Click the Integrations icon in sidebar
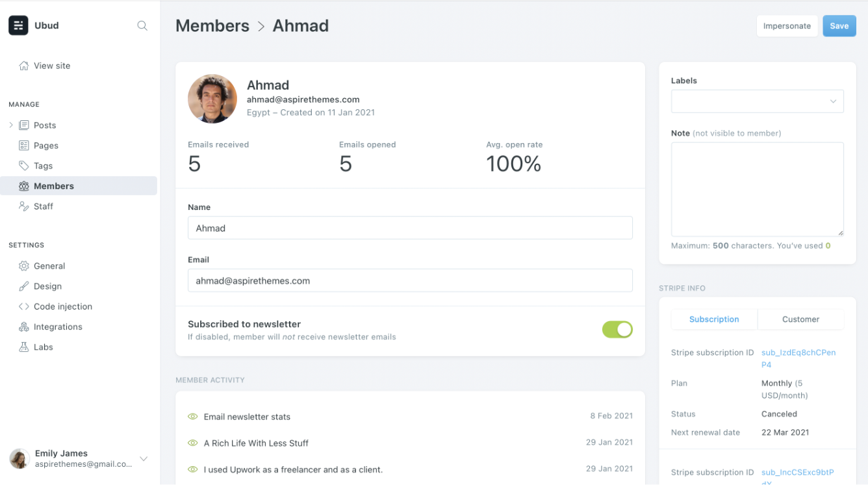 [24, 327]
